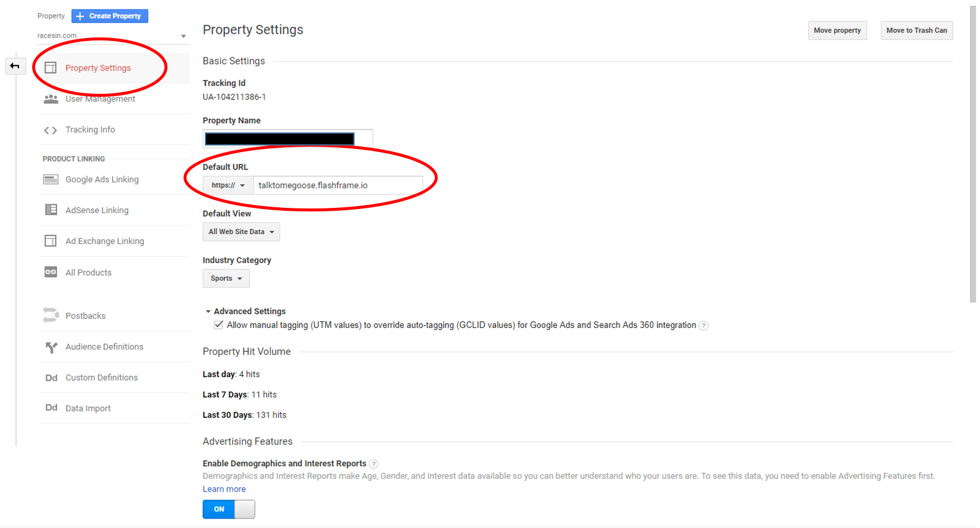The width and height of the screenshot is (980, 528).
Task: Open the Sports industry category dropdown
Action: [226, 279]
